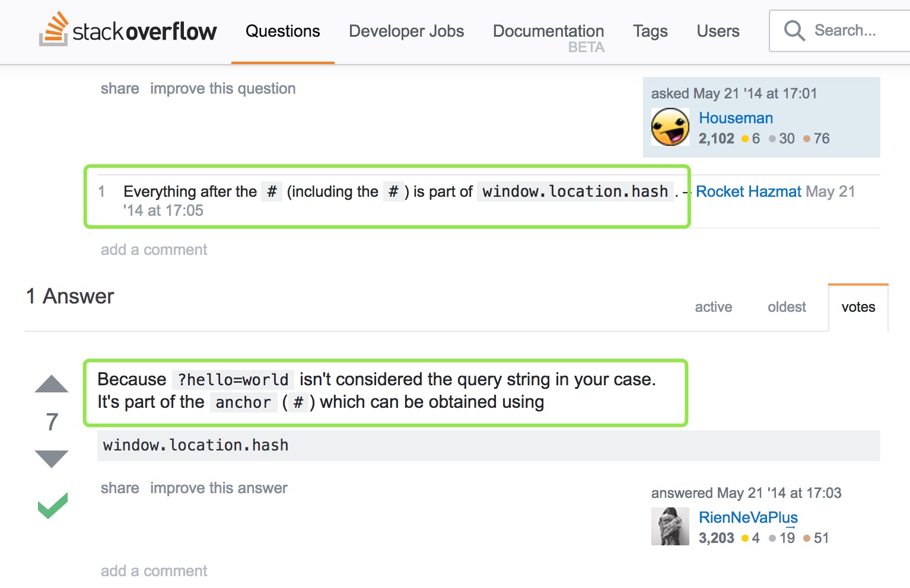Open Houseman's avatar image

click(x=670, y=127)
